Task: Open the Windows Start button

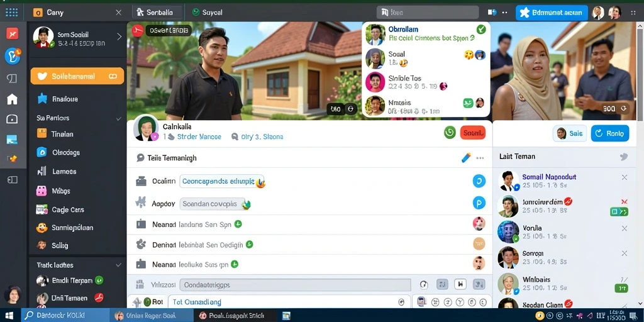Action: click(9, 316)
